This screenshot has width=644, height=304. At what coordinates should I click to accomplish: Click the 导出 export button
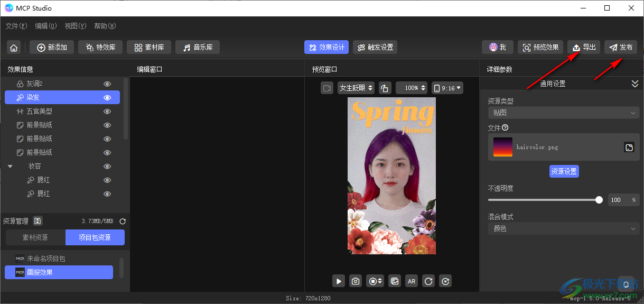coord(584,48)
